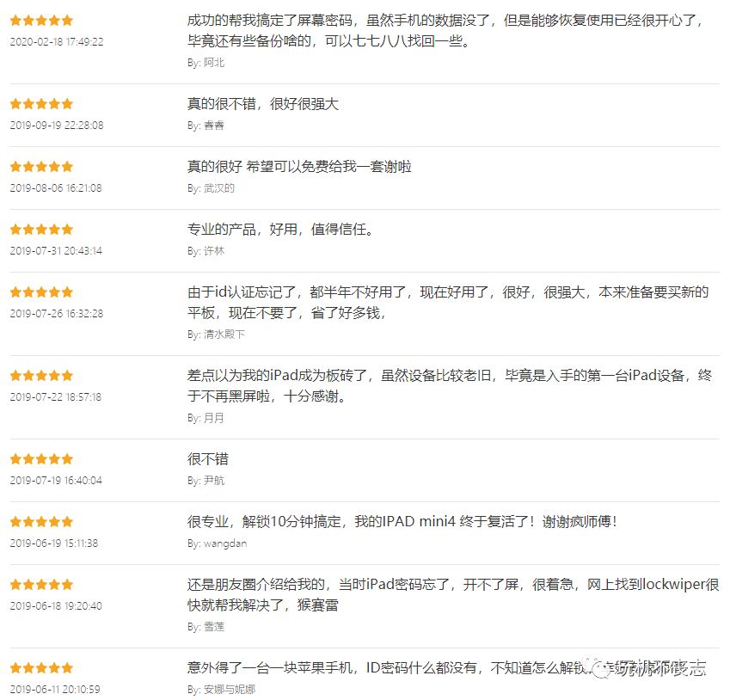Viewport: 730px width, 700px height.
Task: Click the star rating for 尹航's review
Action: tap(41, 459)
